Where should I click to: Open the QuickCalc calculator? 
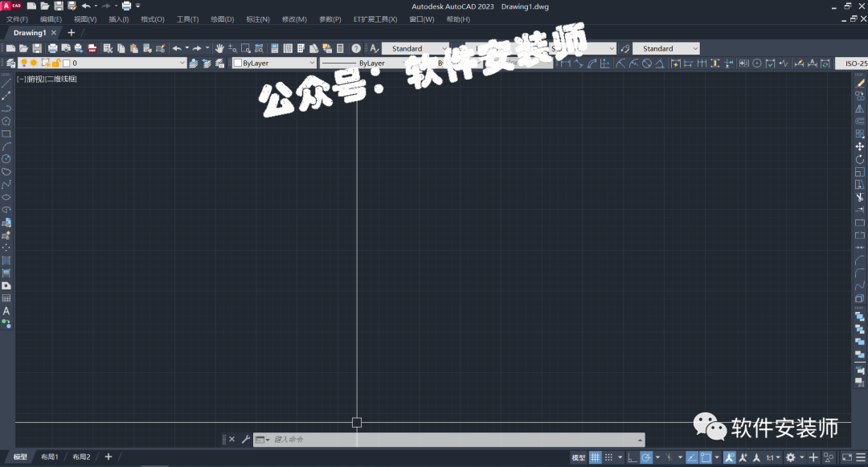pyautogui.click(x=341, y=49)
